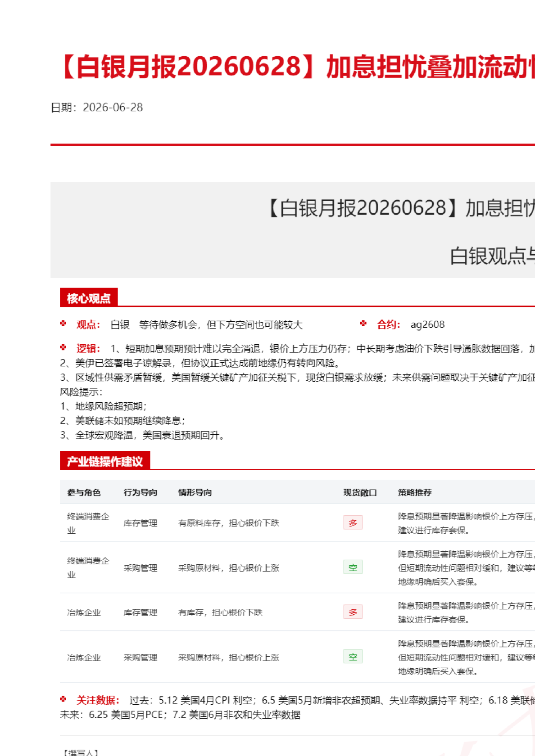
Task: Click the line 过去: 5.12 美国4月CPI 利空
Action: click(x=332, y=700)
